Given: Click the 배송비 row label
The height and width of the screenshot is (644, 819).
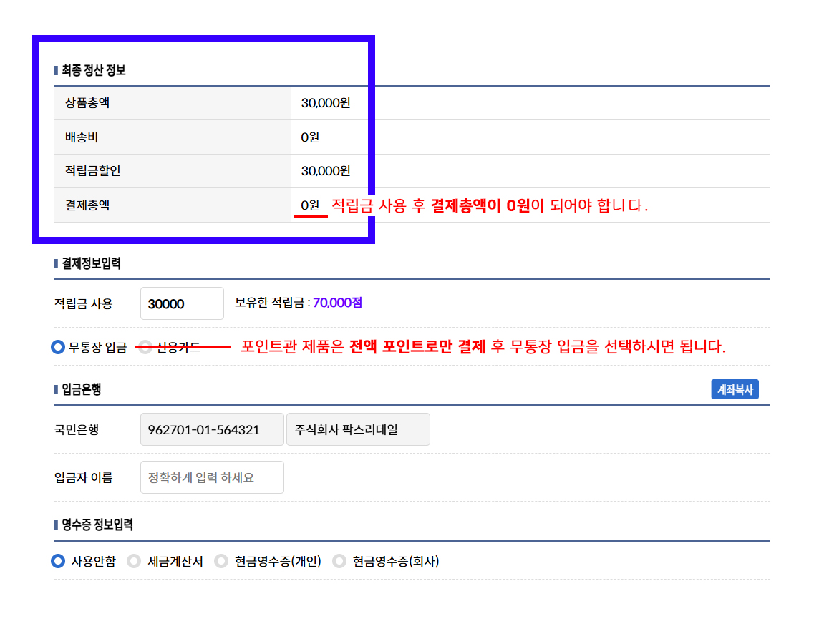Looking at the screenshot, I should click(x=82, y=137).
